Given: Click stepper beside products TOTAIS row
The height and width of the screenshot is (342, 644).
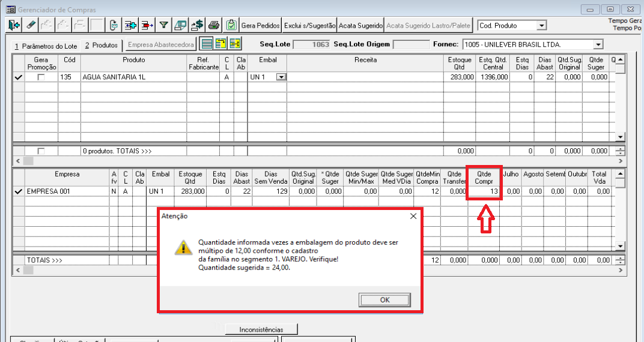Looking at the screenshot, I should 620,151.
